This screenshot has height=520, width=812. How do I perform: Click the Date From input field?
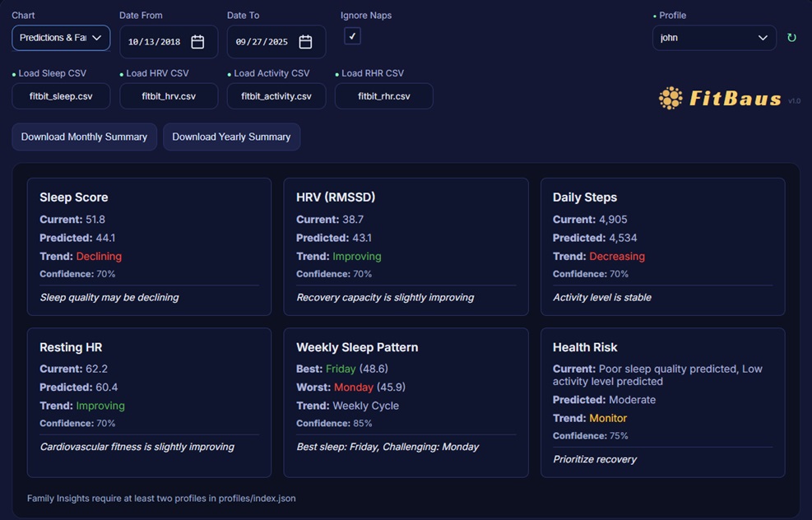(155, 42)
